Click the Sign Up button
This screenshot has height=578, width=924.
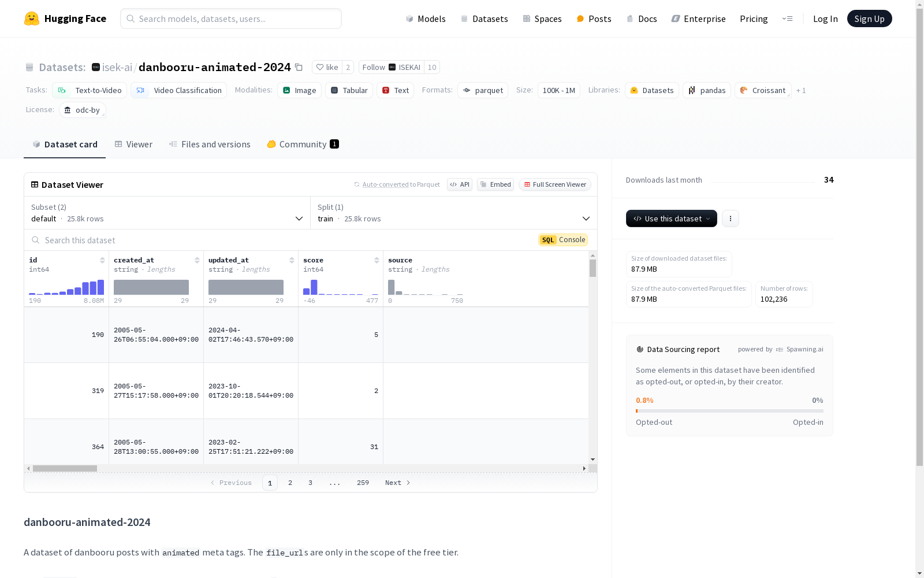pyautogui.click(x=869, y=18)
